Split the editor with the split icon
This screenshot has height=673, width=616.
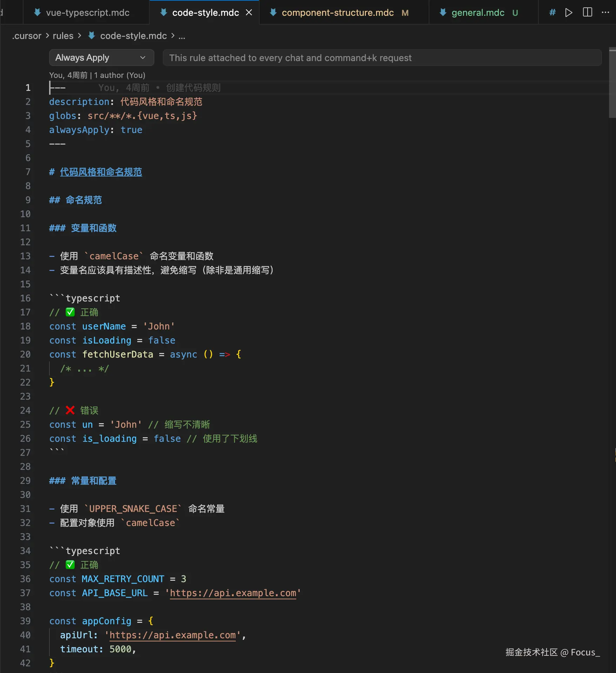pyautogui.click(x=588, y=13)
